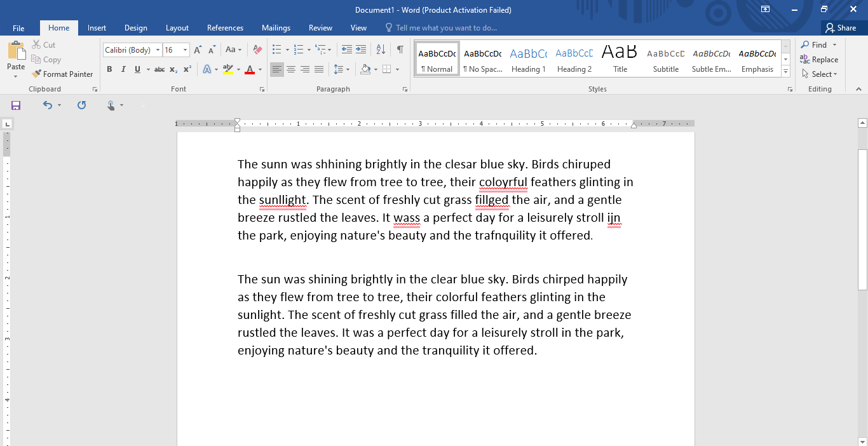This screenshot has height=446, width=868.
Task: Open the line spacing dropdown
Action: [341, 69]
